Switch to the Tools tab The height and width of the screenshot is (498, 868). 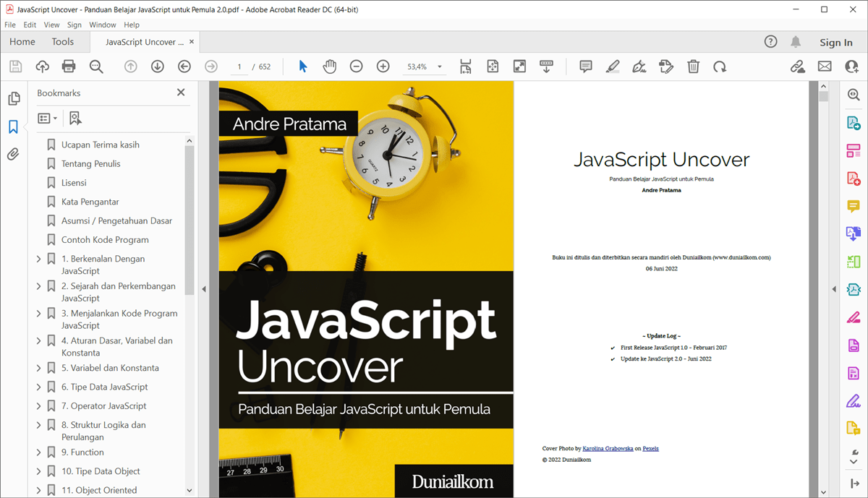pos(63,42)
